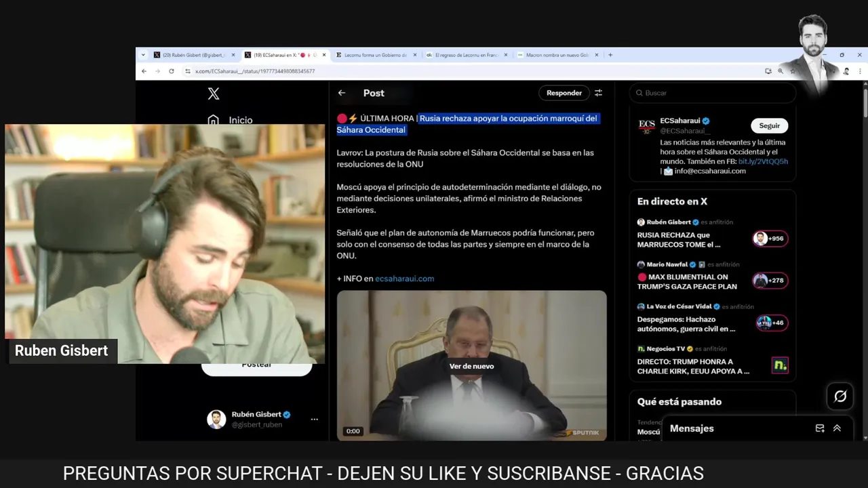Click the page vertical scrollbar
Viewport: 868px width, 488px height.
coord(865,102)
